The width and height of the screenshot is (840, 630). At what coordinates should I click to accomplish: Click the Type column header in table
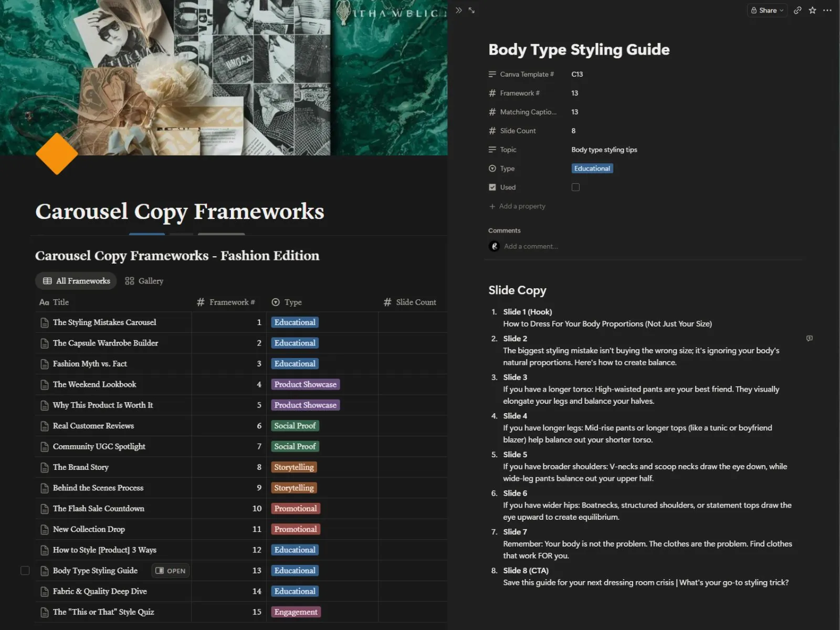(287, 302)
